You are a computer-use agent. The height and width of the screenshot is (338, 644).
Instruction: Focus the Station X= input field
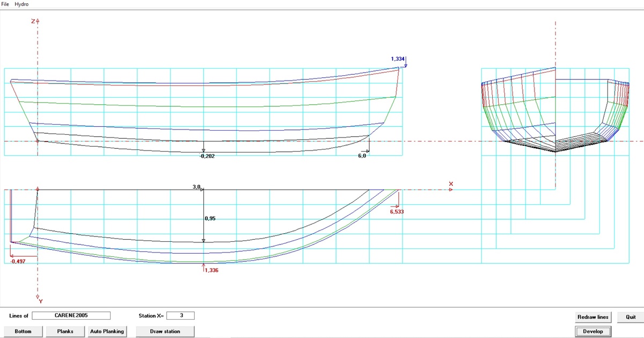[x=181, y=315]
